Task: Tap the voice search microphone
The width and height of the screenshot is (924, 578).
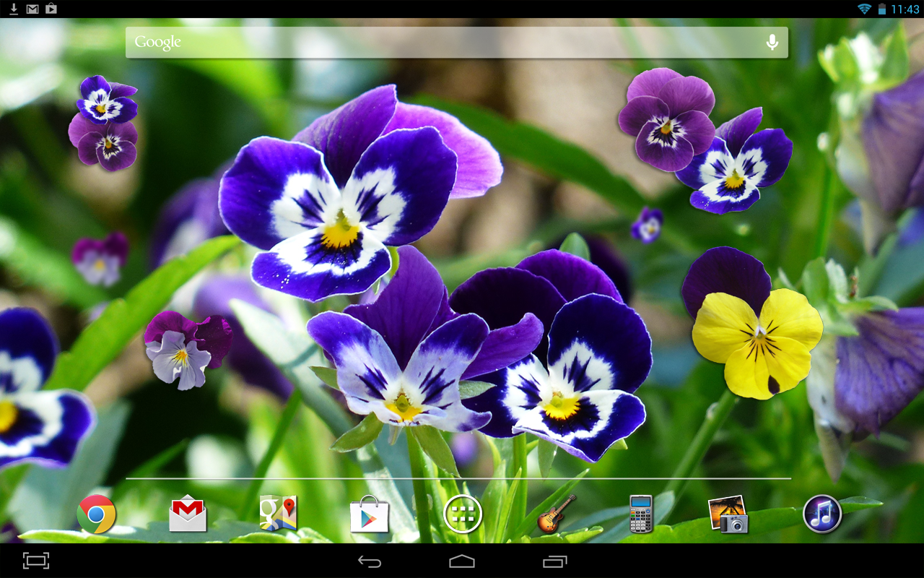Action: click(772, 43)
